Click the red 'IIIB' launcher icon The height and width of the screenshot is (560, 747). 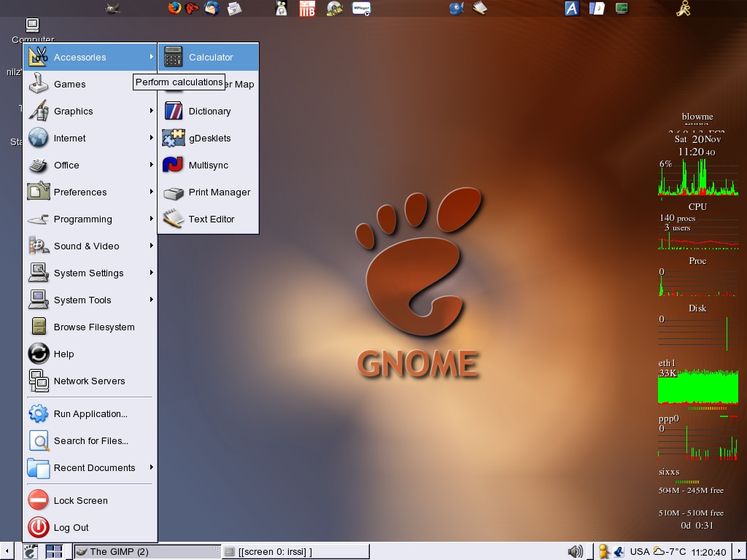[307, 8]
